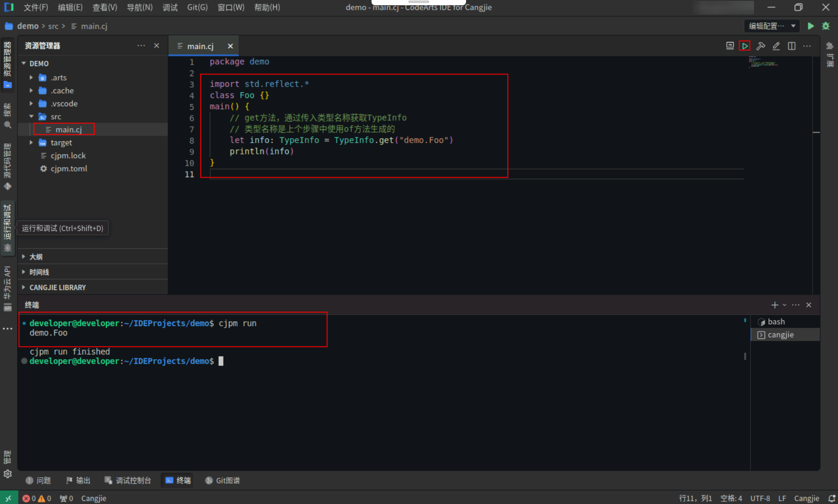Image resolution: width=838 pixels, height=504 pixels.
Task: Open the remote connection status icon
Action: (x=8, y=498)
